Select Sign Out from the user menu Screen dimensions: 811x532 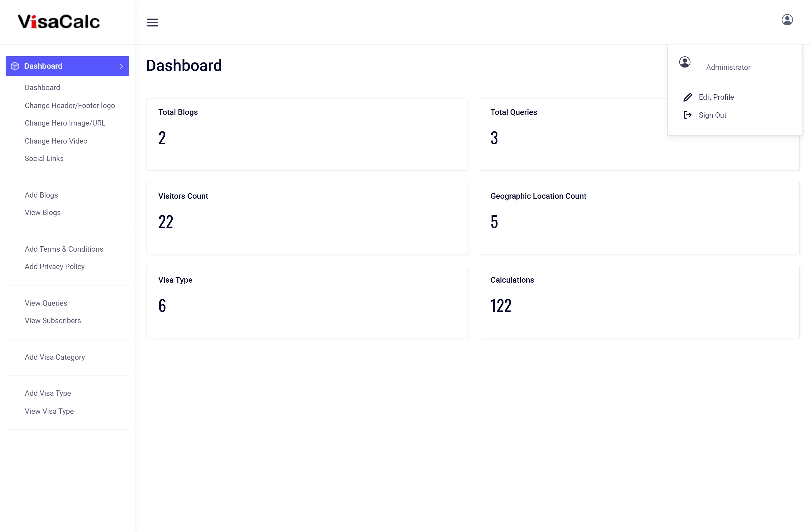point(712,115)
